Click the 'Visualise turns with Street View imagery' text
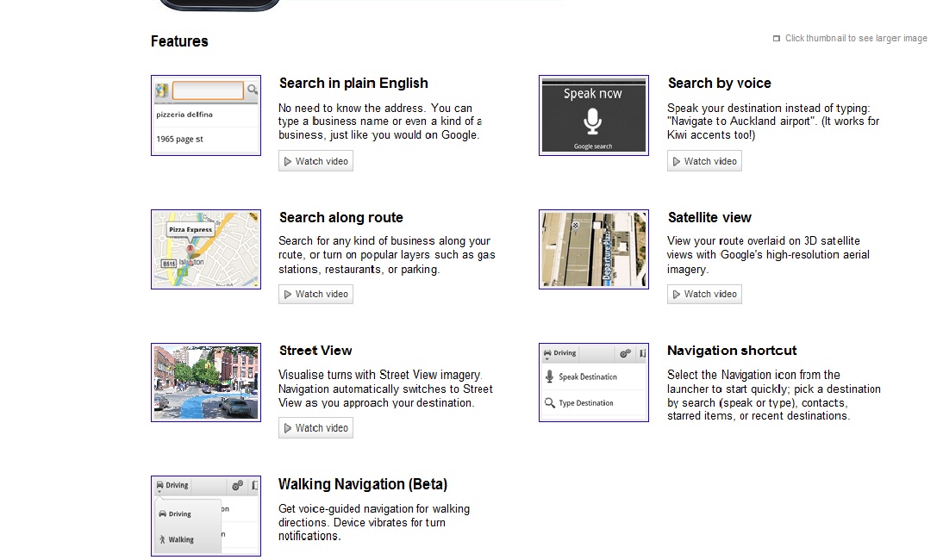 click(380, 375)
